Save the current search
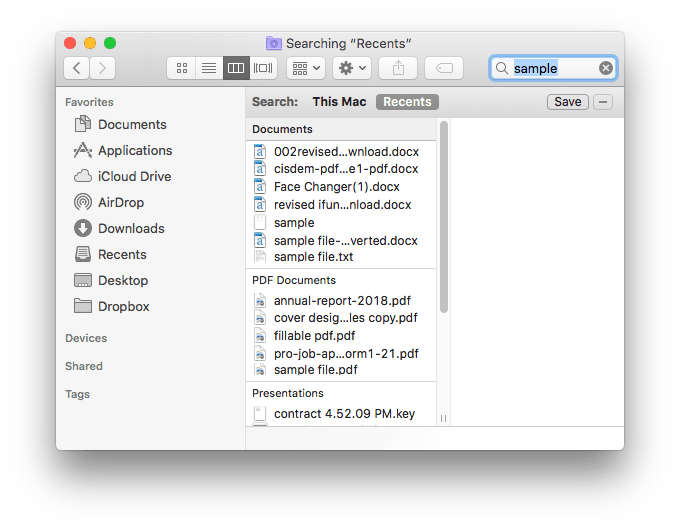This screenshot has height=530, width=680. [x=567, y=102]
